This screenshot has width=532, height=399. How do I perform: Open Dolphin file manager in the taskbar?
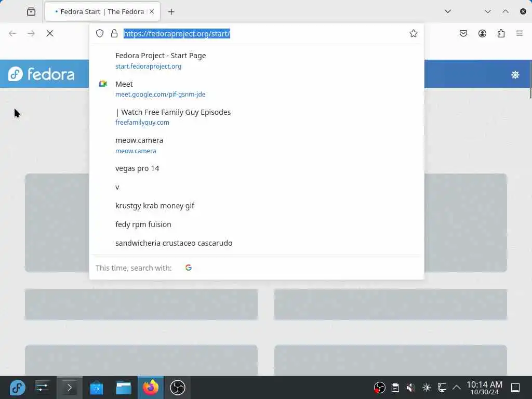coord(124,388)
